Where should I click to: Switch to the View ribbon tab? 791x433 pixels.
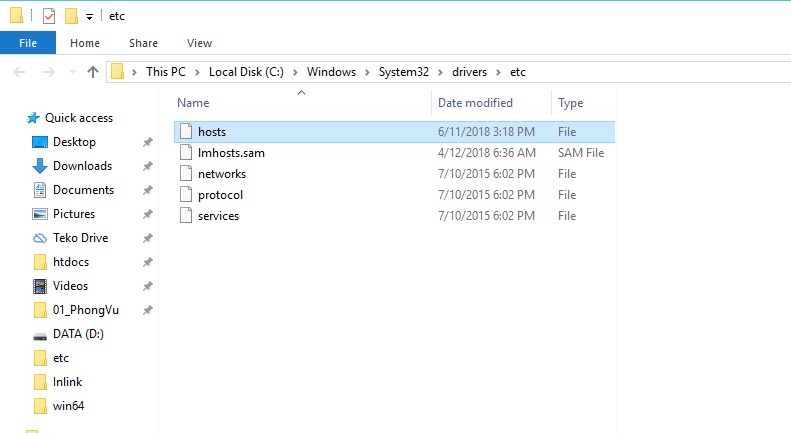[199, 43]
